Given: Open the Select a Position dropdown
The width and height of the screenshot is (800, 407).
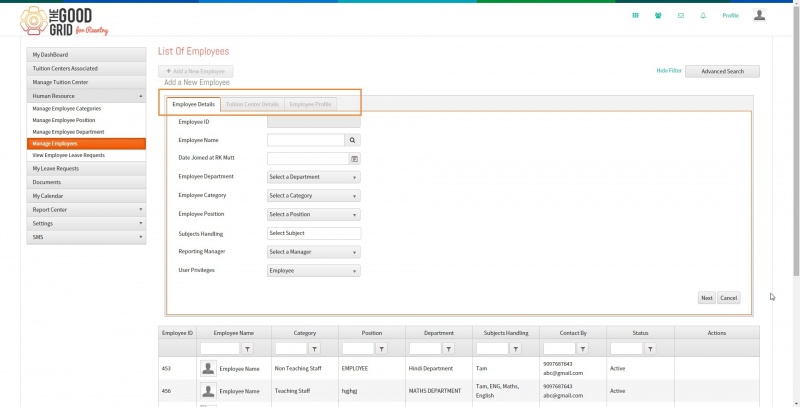Looking at the screenshot, I should point(313,215).
